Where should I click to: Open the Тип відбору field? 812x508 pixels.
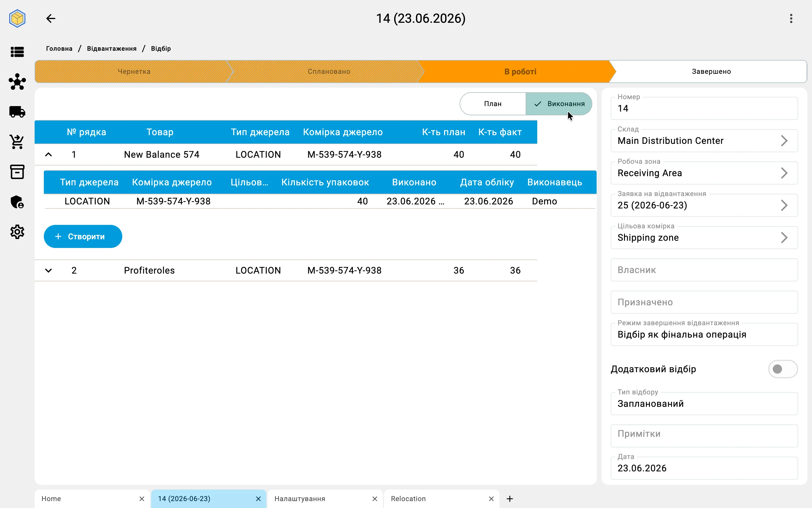pyautogui.click(x=704, y=404)
